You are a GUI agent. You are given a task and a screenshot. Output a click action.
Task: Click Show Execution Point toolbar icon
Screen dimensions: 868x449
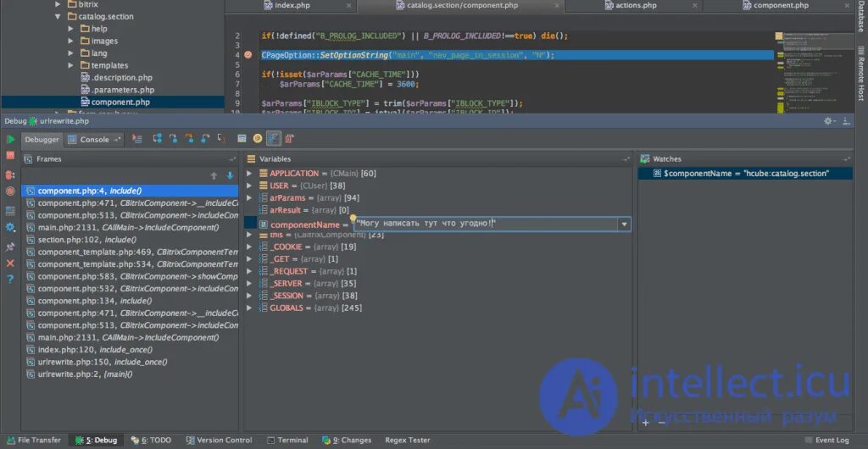point(136,139)
